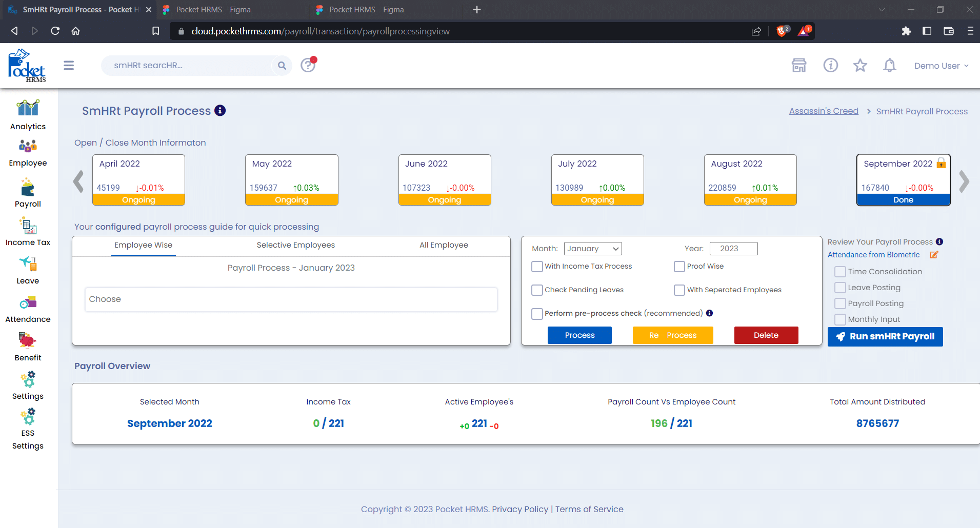The height and width of the screenshot is (528, 980).
Task: Enable Perform pre-process check checkbox
Action: point(537,314)
